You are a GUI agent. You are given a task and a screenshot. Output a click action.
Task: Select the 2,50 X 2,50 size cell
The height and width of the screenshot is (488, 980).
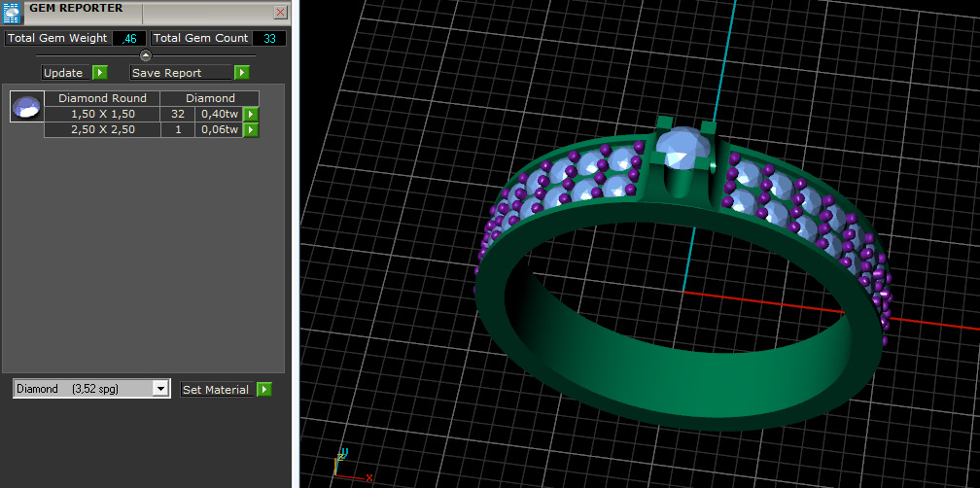click(102, 130)
